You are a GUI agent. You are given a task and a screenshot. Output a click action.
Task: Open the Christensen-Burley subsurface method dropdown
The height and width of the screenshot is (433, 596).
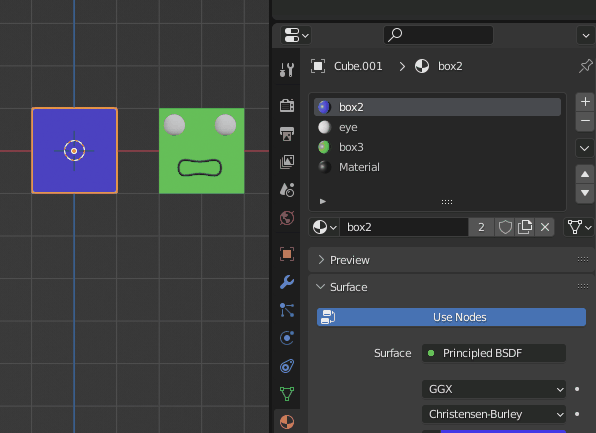(494, 414)
